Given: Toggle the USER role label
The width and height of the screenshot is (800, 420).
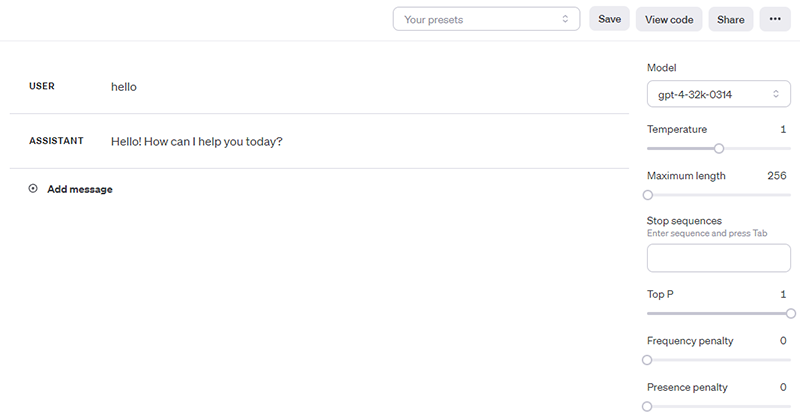Looking at the screenshot, I should point(42,87).
